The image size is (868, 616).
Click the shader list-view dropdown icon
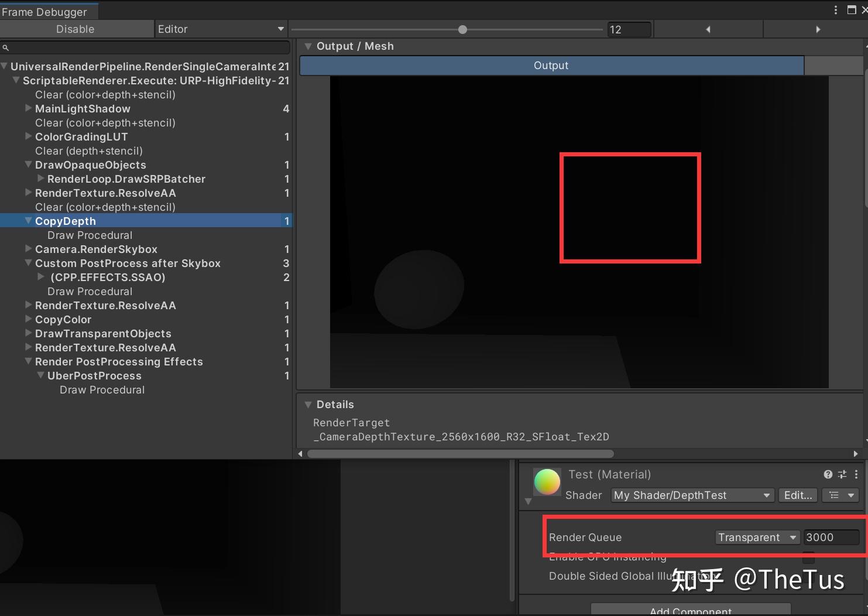[x=840, y=495]
